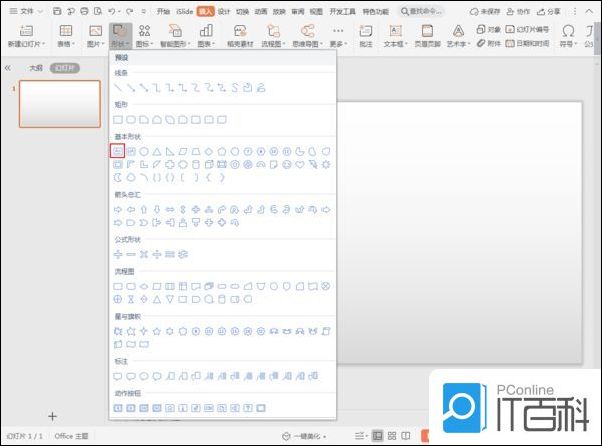
Task: Select the heart shape
Action: (300, 165)
